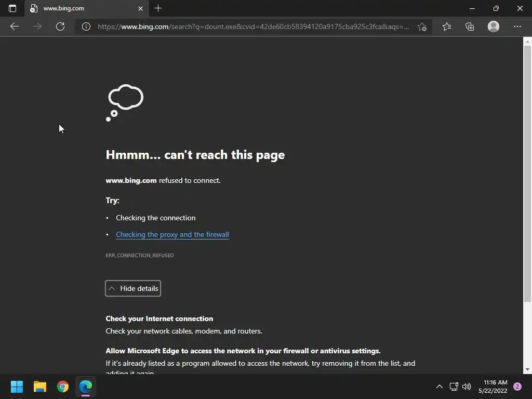Show hidden system tray icons chevron
The image size is (532, 399).
tap(440, 387)
